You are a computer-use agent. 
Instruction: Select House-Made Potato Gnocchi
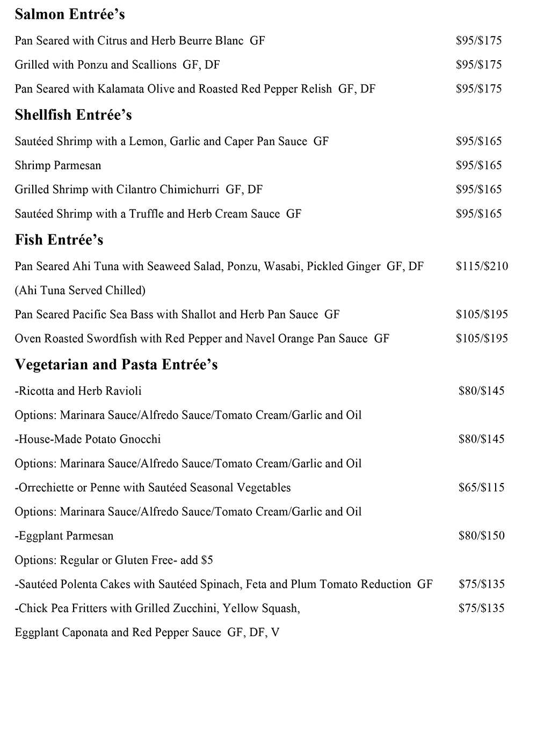point(88,440)
